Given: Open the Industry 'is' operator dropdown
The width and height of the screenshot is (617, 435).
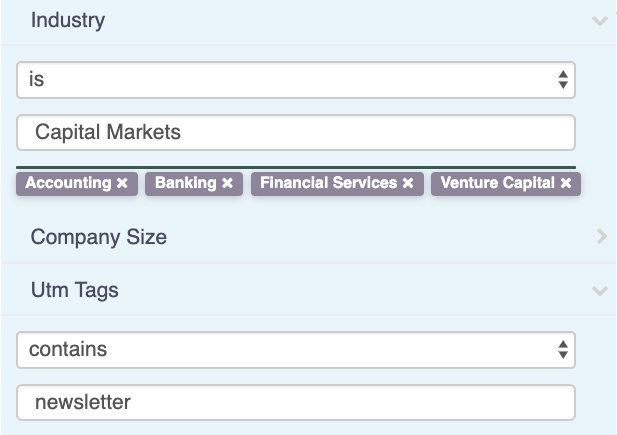Looking at the screenshot, I should pos(296,80).
